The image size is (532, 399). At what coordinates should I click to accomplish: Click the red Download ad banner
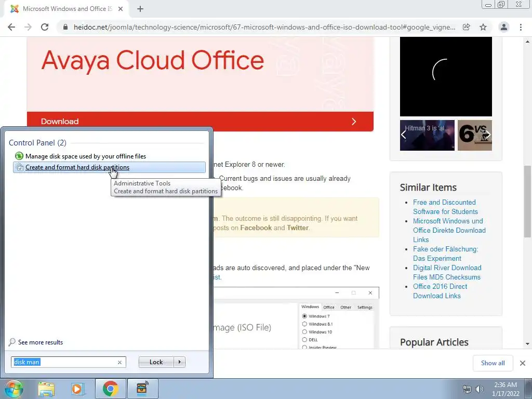[200, 122]
